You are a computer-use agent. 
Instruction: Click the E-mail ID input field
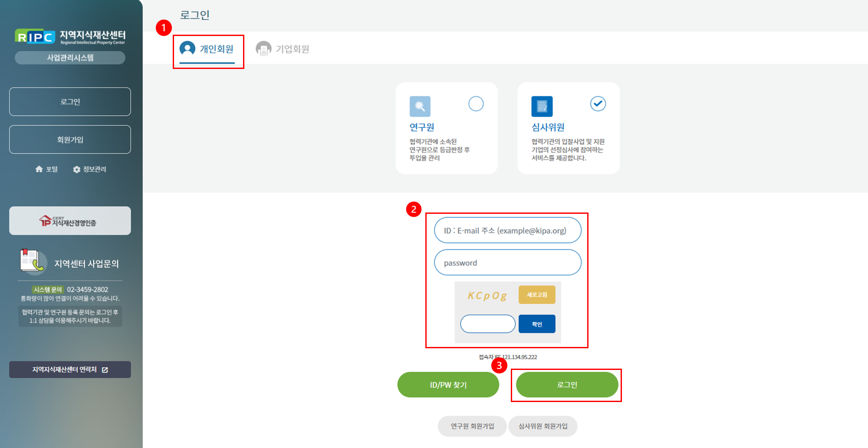coord(507,230)
